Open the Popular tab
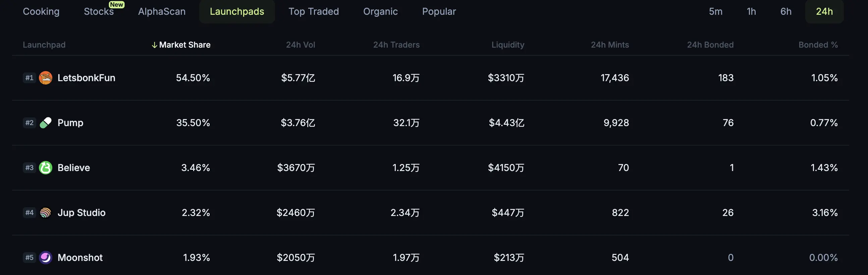The height and width of the screenshot is (275, 868). click(439, 11)
